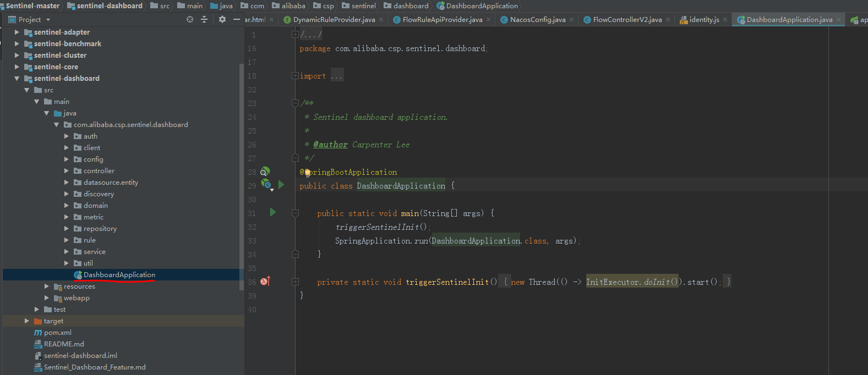The width and height of the screenshot is (868, 375).
Task: Click the lambda gutter icon on line 36
Action: pyautogui.click(x=265, y=282)
